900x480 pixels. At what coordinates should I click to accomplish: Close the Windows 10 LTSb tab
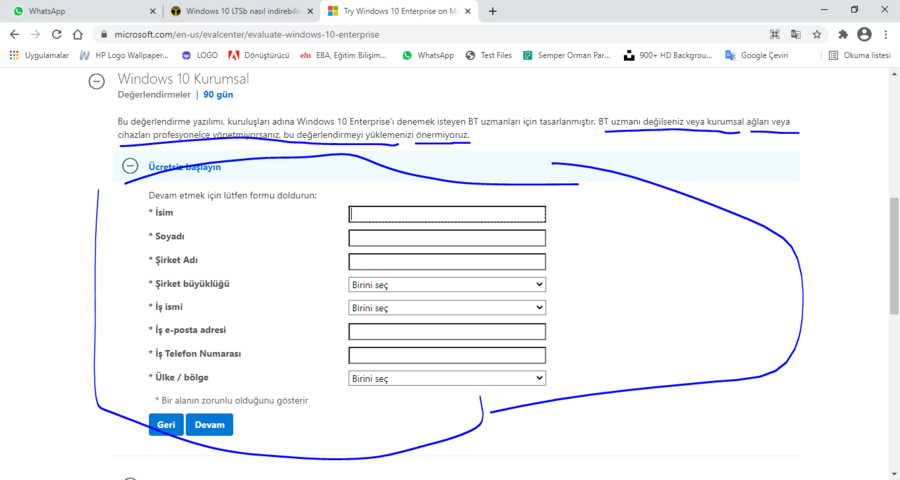click(311, 11)
